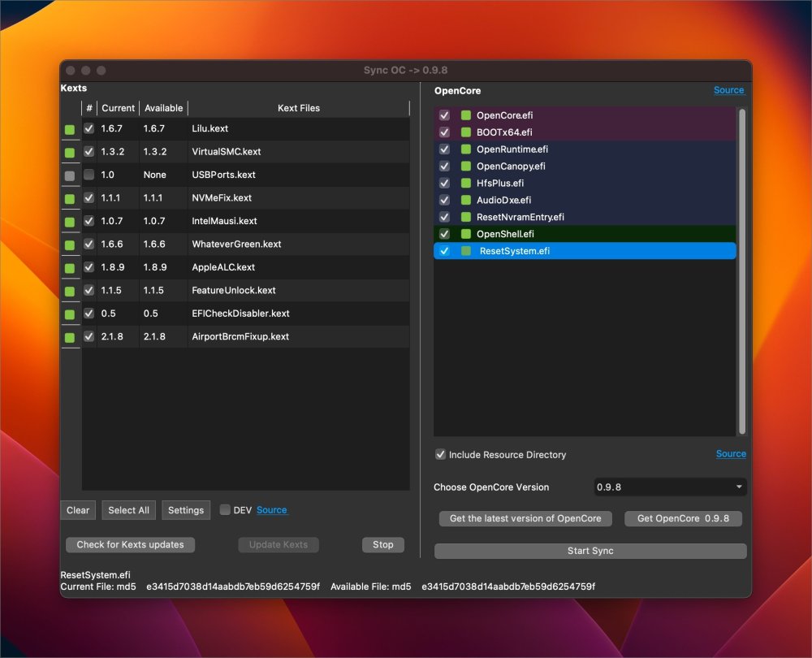Open the Source link beside DEV
This screenshot has height=658, width=812.
click(271, 510)
